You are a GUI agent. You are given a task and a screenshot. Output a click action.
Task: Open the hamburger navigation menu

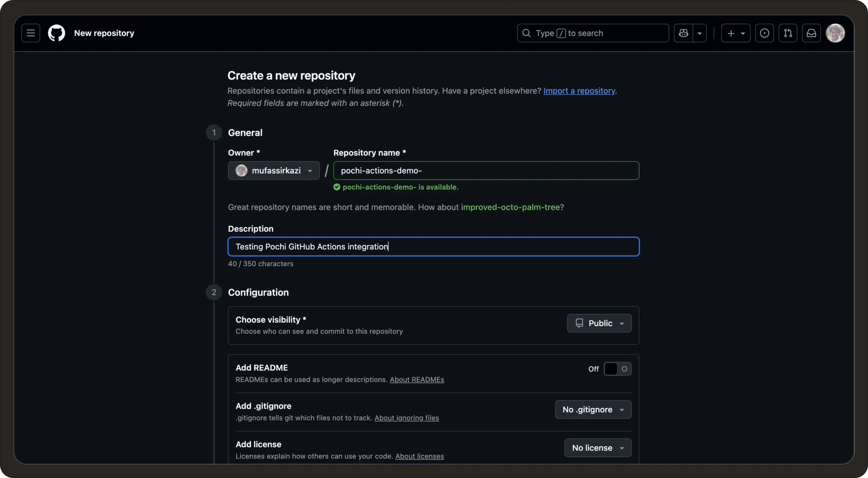[x=31, y=33]
